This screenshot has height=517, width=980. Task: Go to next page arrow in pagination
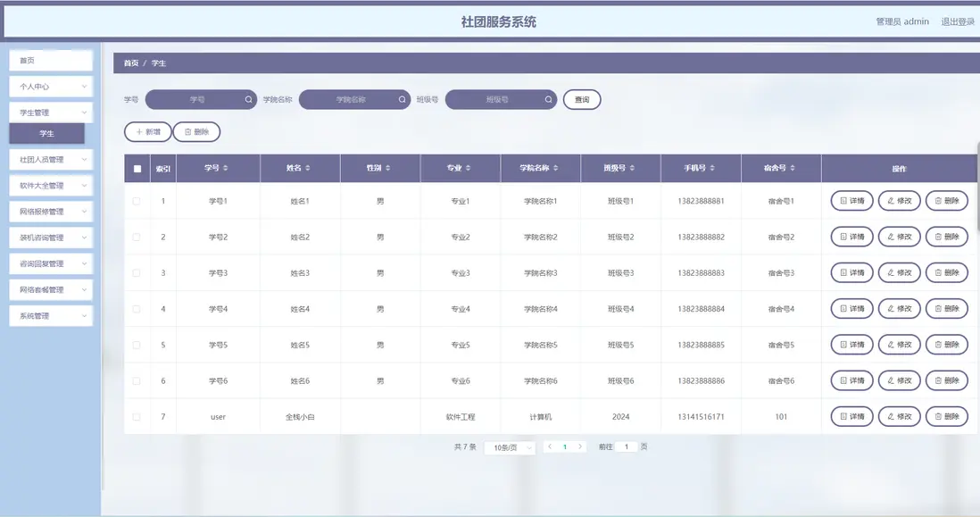[x=580, y=446]
